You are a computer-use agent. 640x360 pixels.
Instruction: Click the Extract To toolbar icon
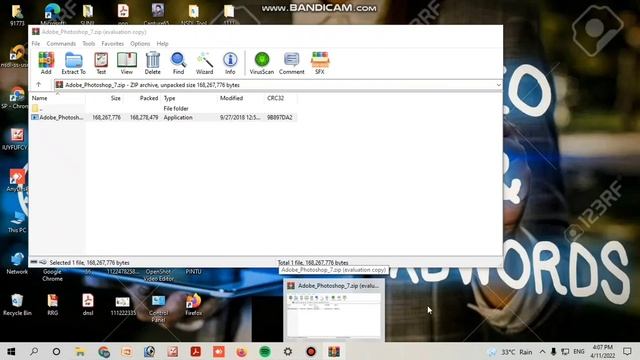73,63
